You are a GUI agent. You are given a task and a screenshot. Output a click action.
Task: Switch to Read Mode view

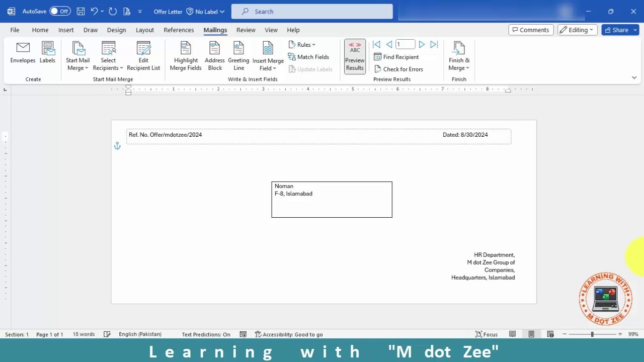512,334
